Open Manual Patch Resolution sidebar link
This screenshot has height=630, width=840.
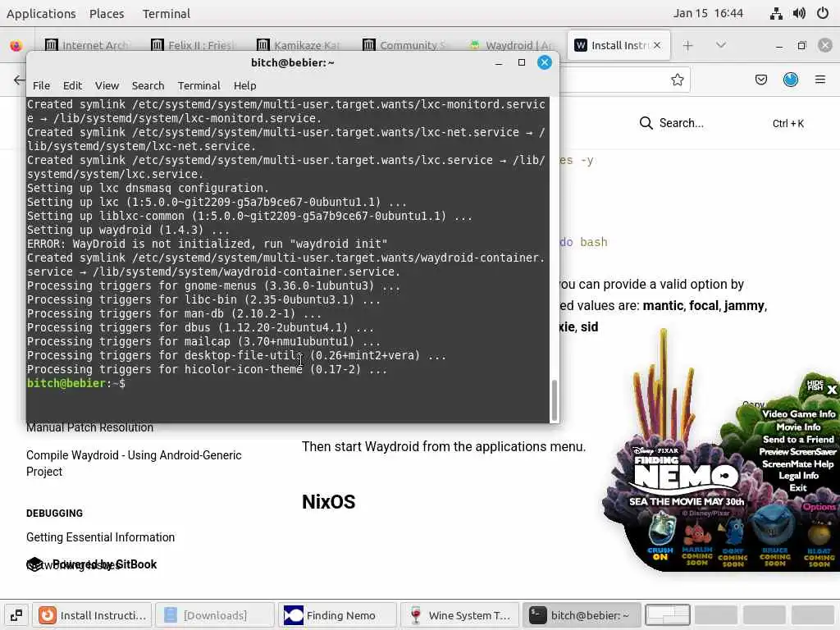point(90,427)
